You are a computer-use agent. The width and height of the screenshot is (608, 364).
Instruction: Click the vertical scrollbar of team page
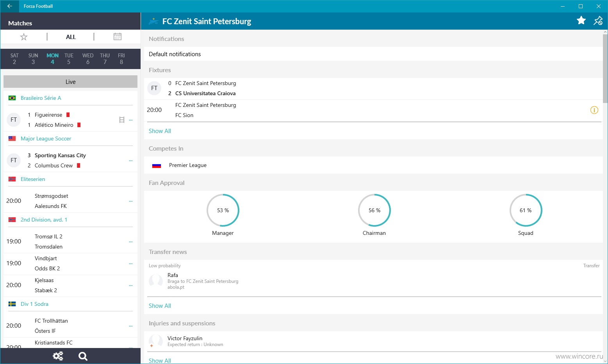coord(605,68)
